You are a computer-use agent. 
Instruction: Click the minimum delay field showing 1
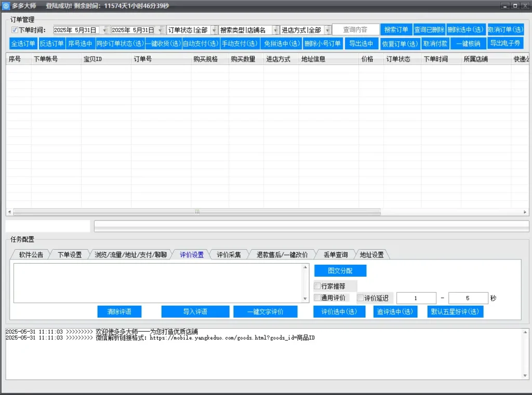[416, 298]
